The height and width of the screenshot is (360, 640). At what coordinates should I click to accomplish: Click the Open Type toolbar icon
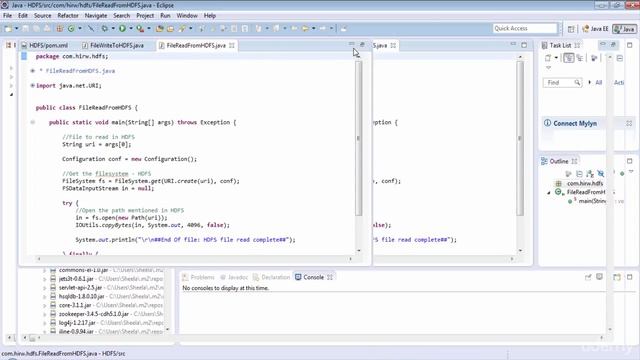point(160,29)
